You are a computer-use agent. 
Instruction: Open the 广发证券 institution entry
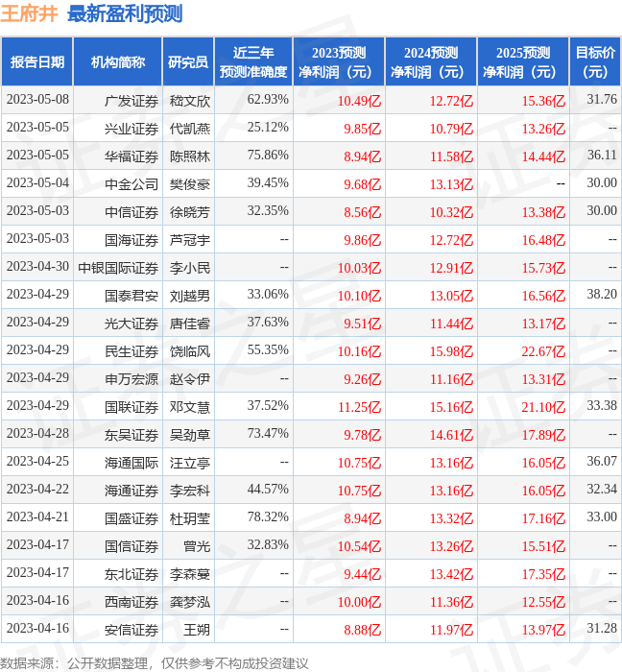click(x=132, y=100)
